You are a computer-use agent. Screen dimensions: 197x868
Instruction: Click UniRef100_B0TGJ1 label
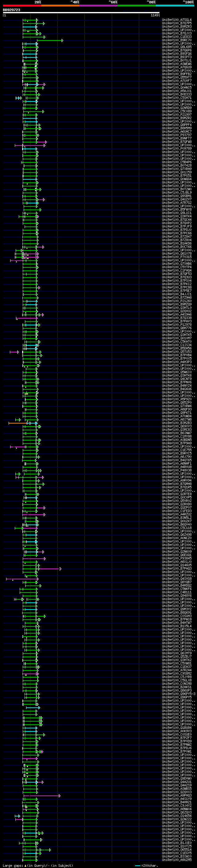(x=177, y=61)
